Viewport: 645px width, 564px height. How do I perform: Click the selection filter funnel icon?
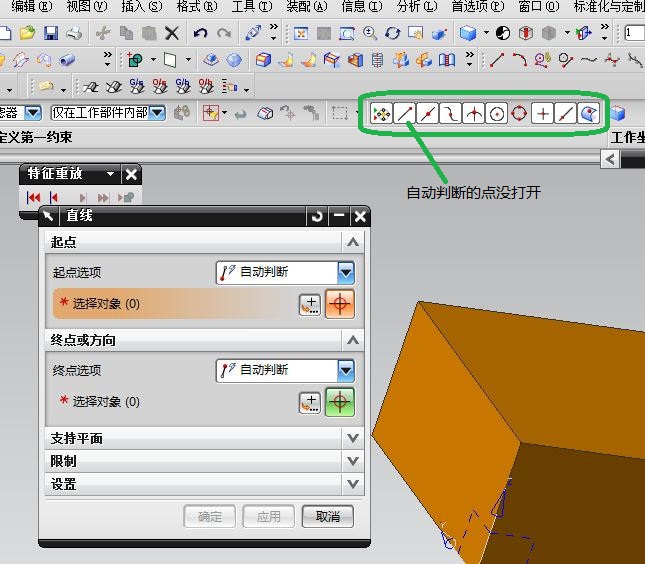click(x=210, y=113)
